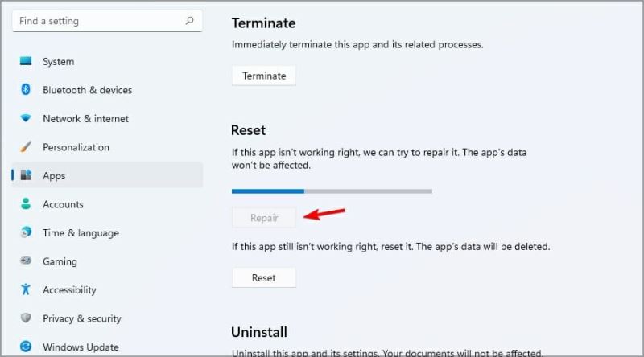Click the Privacy & security shield icon
Image resolution: width=644 pixels, height=357 pixels.
click(x=26, y=318)
